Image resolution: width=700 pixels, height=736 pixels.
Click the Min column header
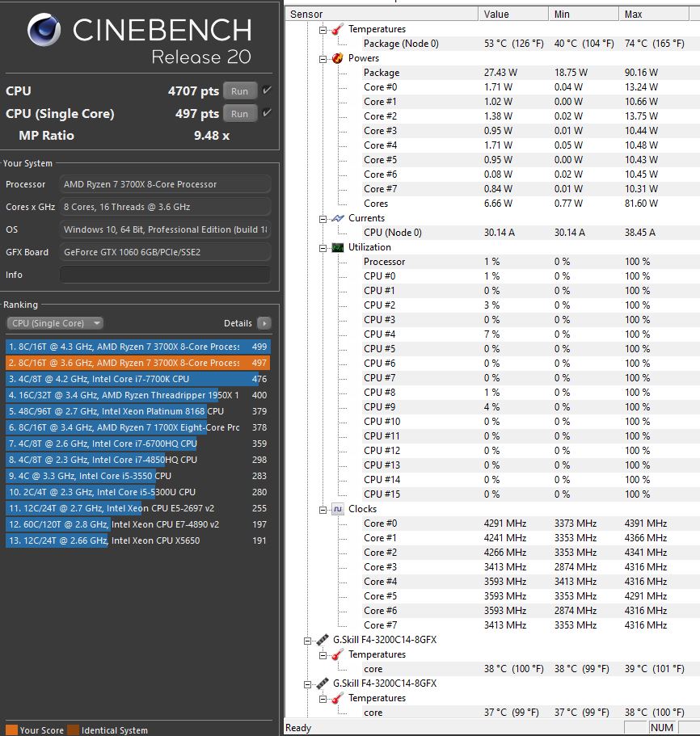click(584, 14)
